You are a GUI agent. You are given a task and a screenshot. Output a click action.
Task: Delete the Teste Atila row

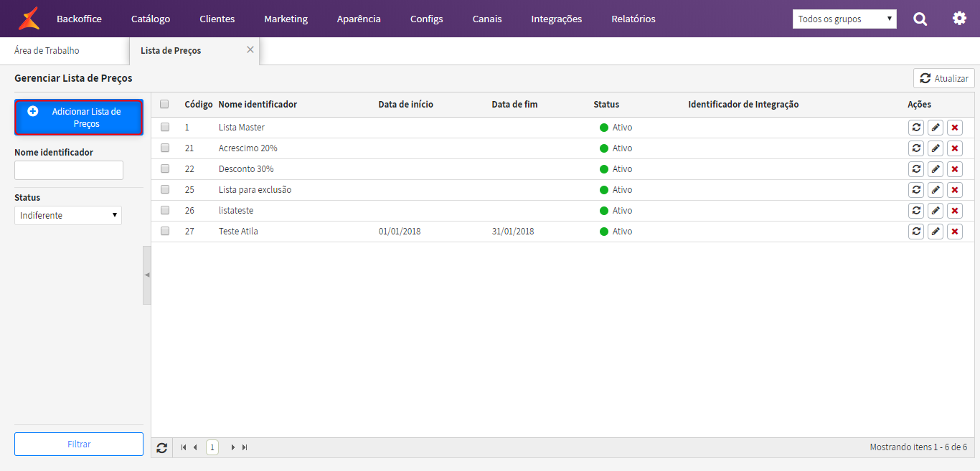point(955,232)
